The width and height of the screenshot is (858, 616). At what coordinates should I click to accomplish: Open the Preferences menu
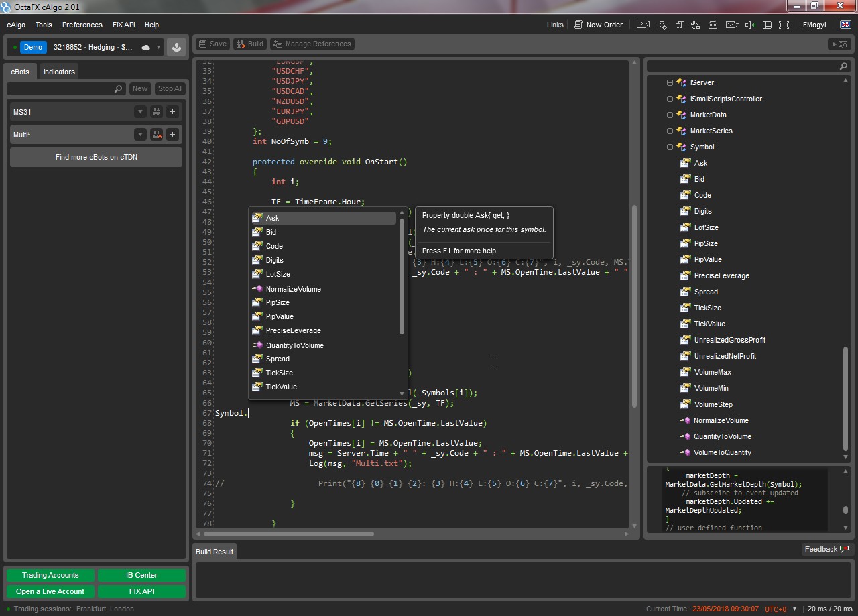coord(82,25)
